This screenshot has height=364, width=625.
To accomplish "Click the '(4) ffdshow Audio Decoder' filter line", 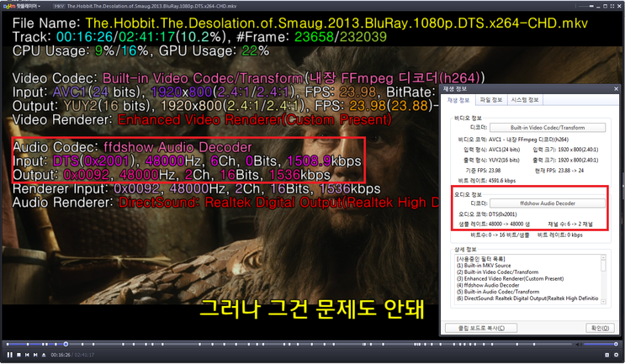I will (x=488, y=285).
